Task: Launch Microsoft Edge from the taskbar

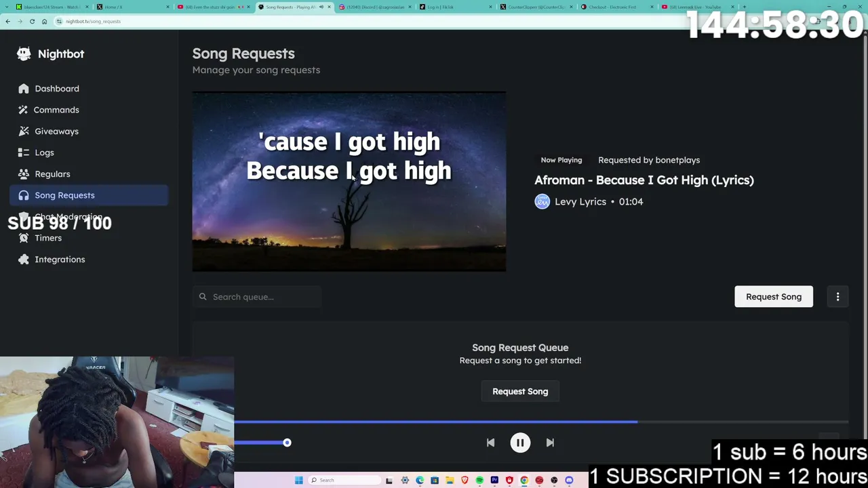Action: [x=420, y=480]
